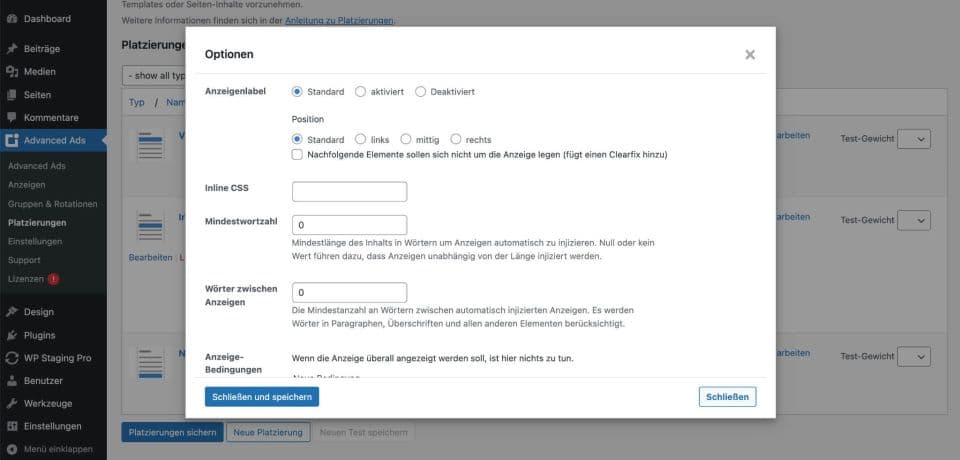Screen dimensions: 960x460
Task: Click the Beiträge pin icon
Action: coord(12,49)
